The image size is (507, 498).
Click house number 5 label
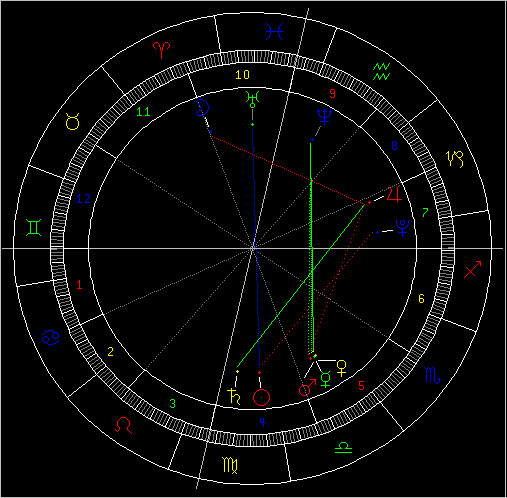(361, 386)
